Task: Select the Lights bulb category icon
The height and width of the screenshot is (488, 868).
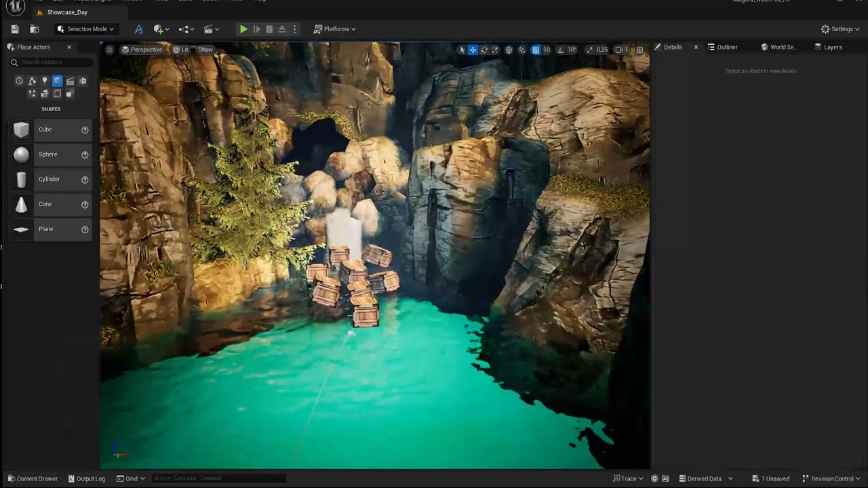Action: point(45,81)
